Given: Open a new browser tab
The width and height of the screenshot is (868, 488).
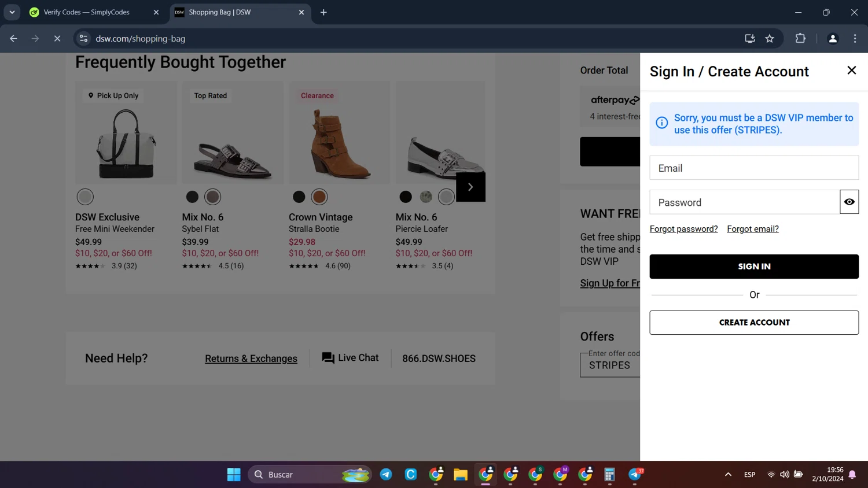Looking at the screenshot, I should 323,12.
